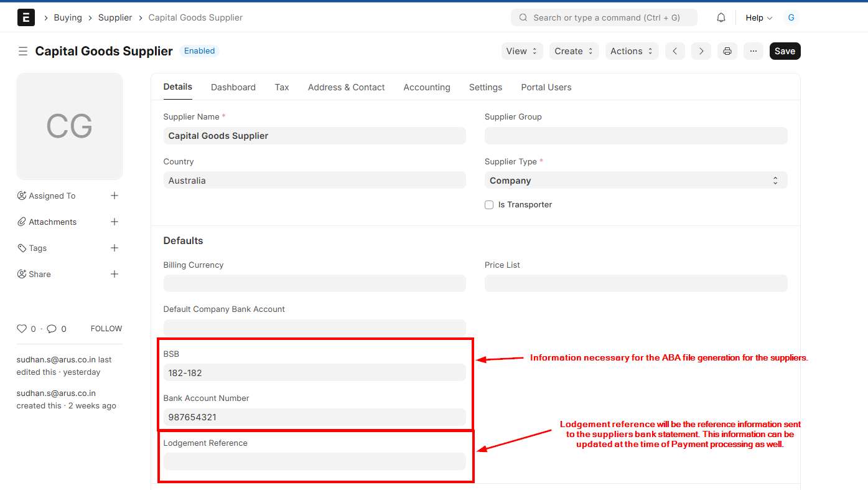Open the Actions dropdown menu
The image size is (868, 490).
click(x=632, y=51)
